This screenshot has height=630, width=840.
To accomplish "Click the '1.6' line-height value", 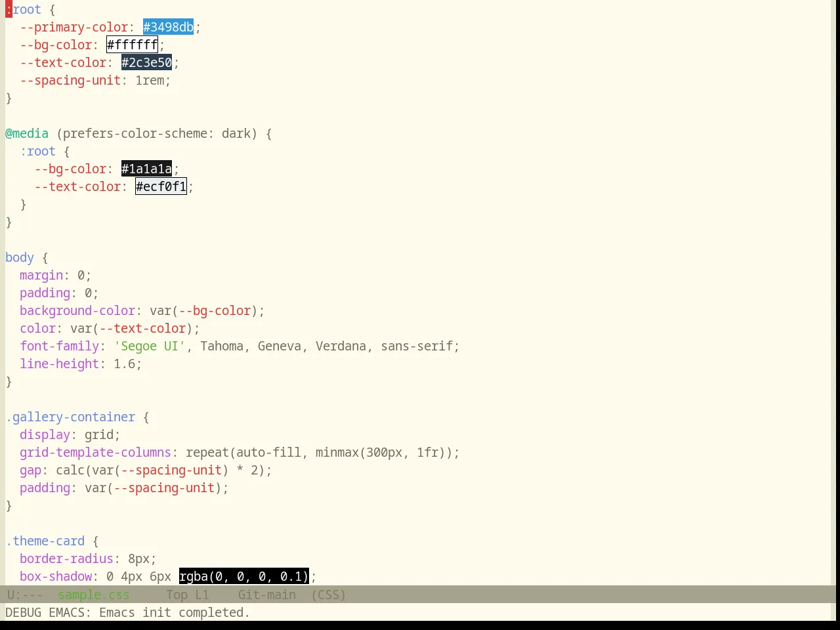I will 124,364.
